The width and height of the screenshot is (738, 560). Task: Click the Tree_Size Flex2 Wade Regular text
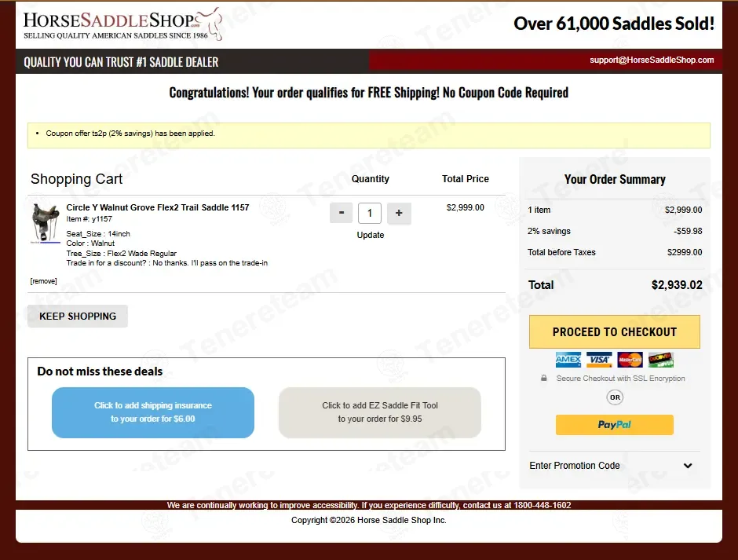[x=122, y=254]
